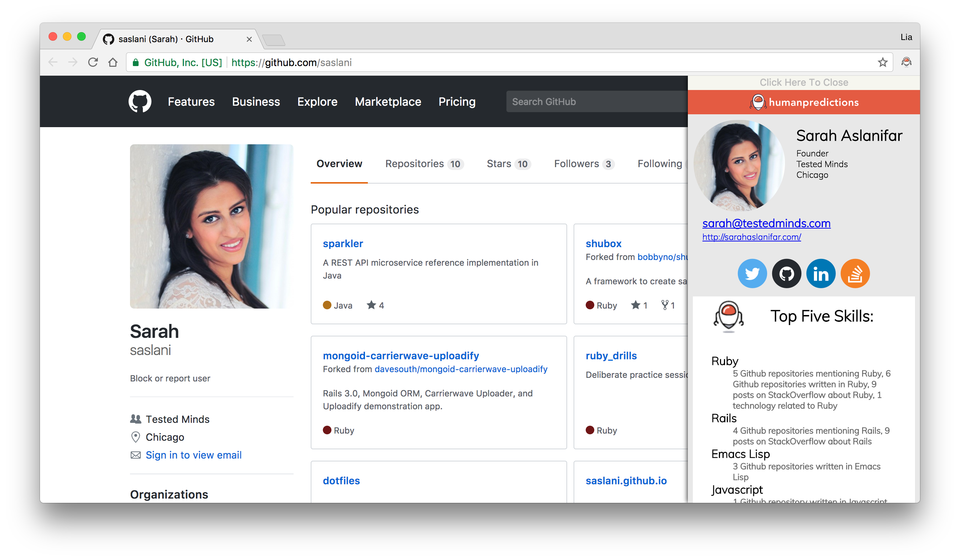Image resolution: width=960 pixels, height=560 pixels.
Task: Open Twitter icon in humanpredictions panel
Action: coord(752,274)
